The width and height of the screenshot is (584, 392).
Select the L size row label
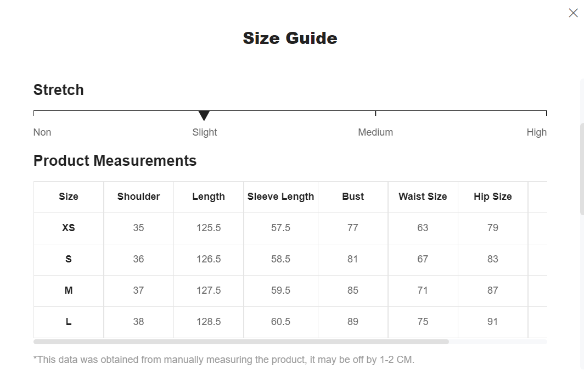(69, 322)
